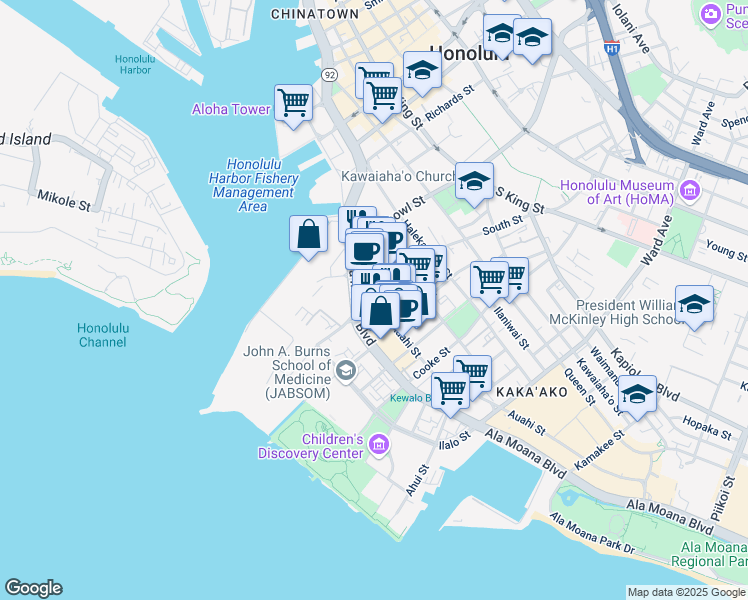748x600 pixels.
Task: Select the John A. Burns School of Medicine label
Action: tap(287, 372)
